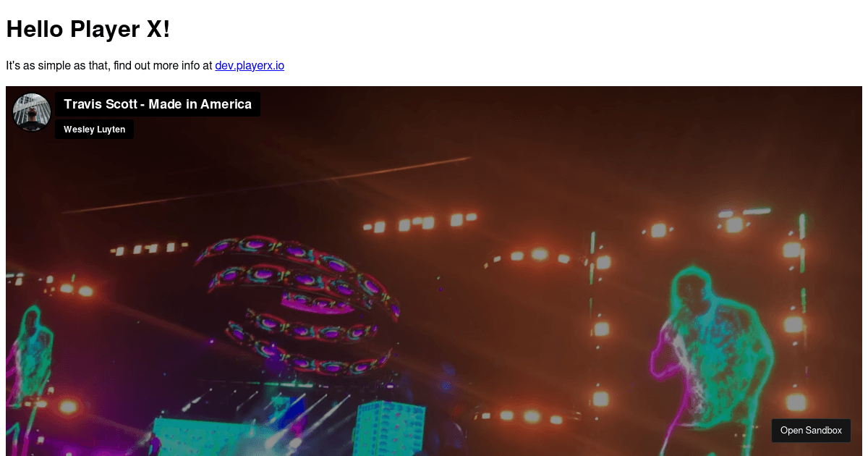Screen dimensions: 868x456
Task: Click the teal rectangular block at bottom center
Action: tap(378, 428)
